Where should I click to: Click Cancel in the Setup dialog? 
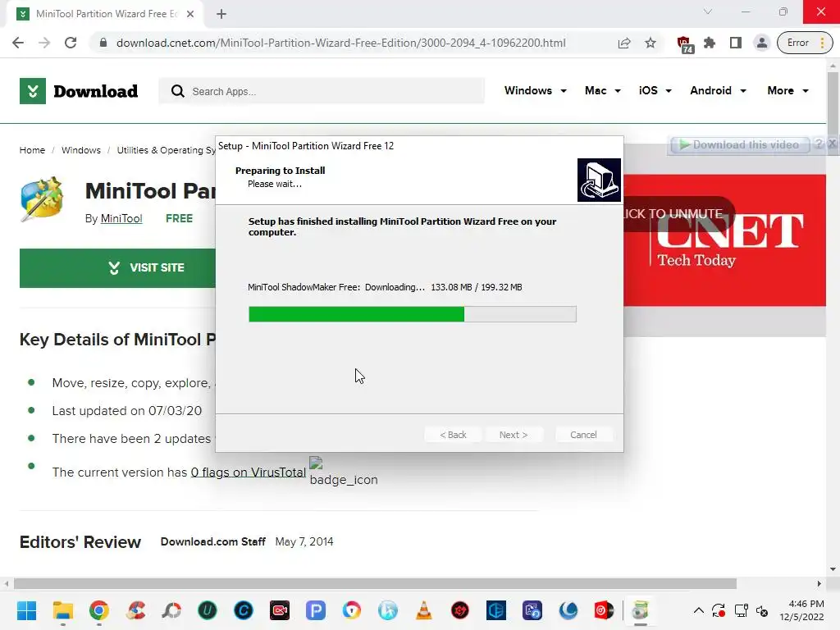coord(583,435)
